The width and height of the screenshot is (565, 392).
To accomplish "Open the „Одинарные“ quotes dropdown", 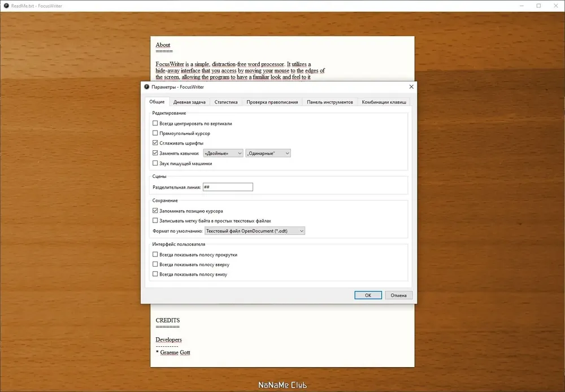I will (x=268, y=153).
